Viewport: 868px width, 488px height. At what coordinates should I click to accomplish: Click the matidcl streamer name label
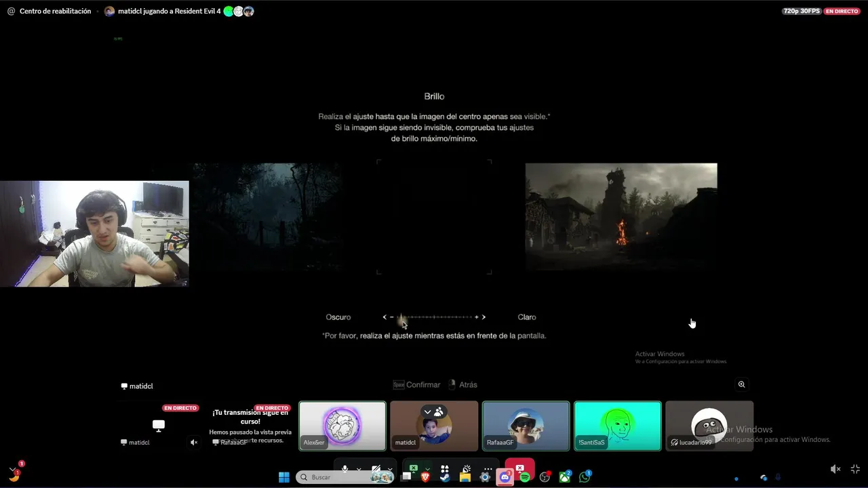point(137,386)
